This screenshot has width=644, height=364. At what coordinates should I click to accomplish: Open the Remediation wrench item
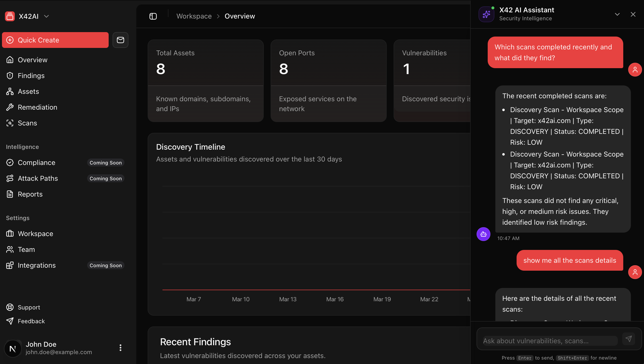pos(37,107)
